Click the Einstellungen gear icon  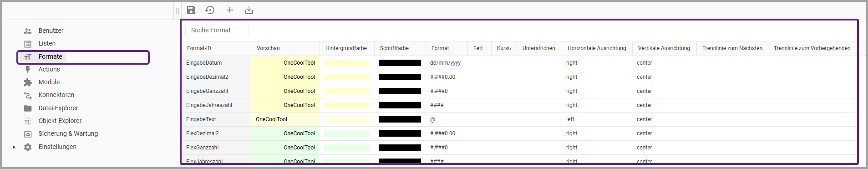point(28,147)
